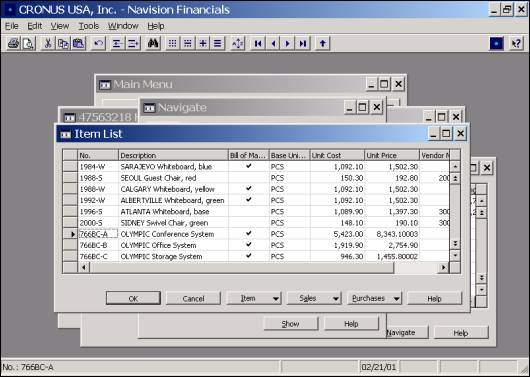Click the Insert Line toolbar icon
530x377 pixels.
(117, 43)
